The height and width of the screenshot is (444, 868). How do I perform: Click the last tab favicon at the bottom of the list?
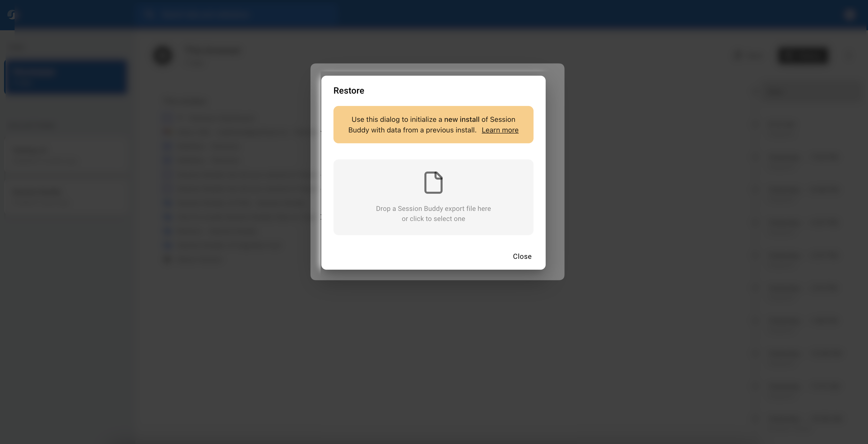pos(168,259)
